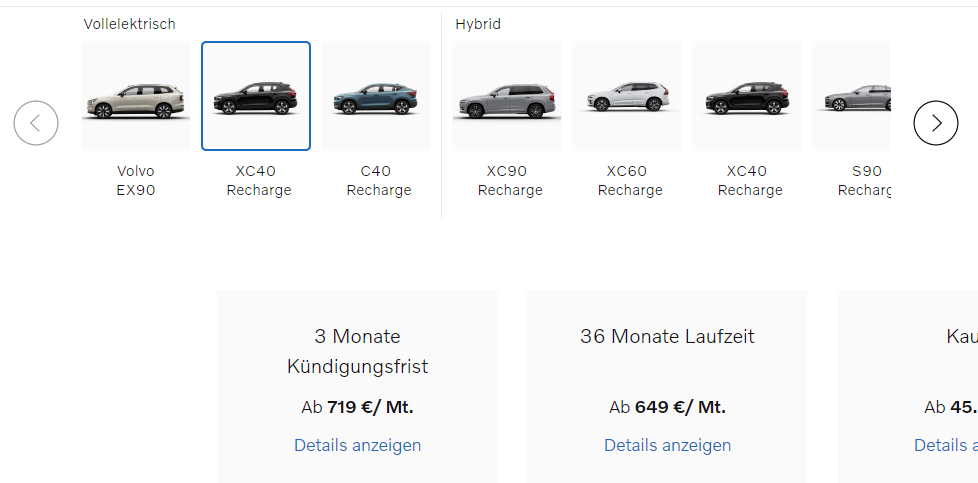Select the 3 Monate Kündigungsfrist plan card heading
Image resolution: width=978 pixels, height=483 pixels.
pyautogui.click(x=357, y=351)
